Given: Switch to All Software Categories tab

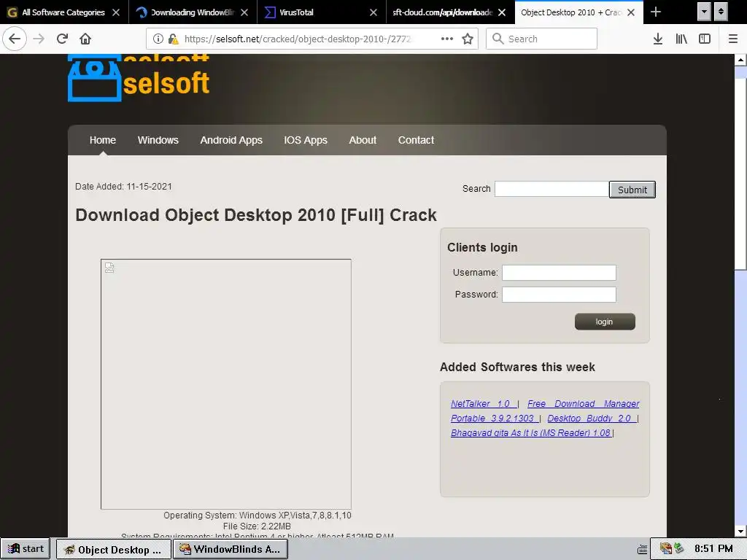Looking at the screenshot, I should pyautogui.click(x=63, y=12).
